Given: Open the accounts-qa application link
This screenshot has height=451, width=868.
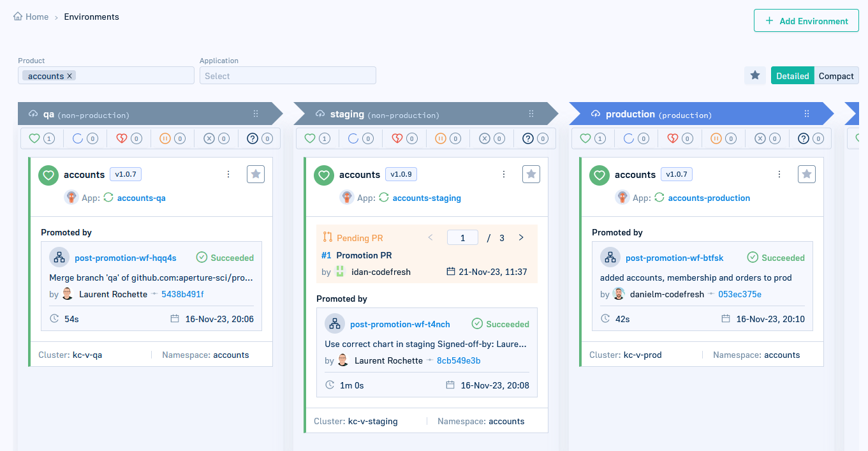Looking at the screenshot, I should 142,198.
